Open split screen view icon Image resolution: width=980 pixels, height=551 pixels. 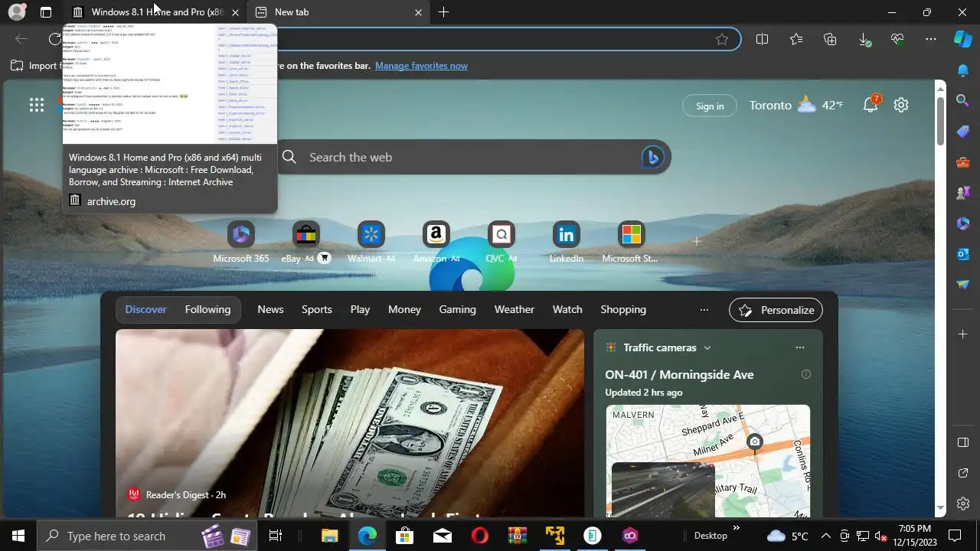pos(762,39)
